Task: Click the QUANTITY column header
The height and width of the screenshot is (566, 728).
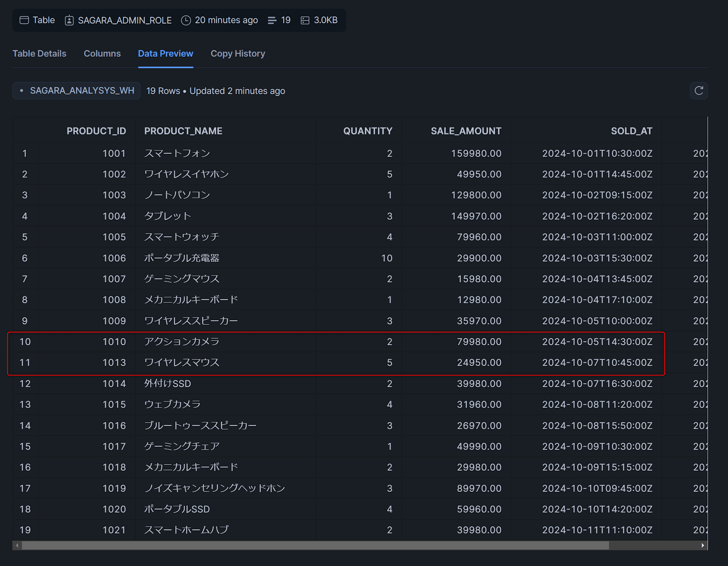Action: [x=368, y=131]
